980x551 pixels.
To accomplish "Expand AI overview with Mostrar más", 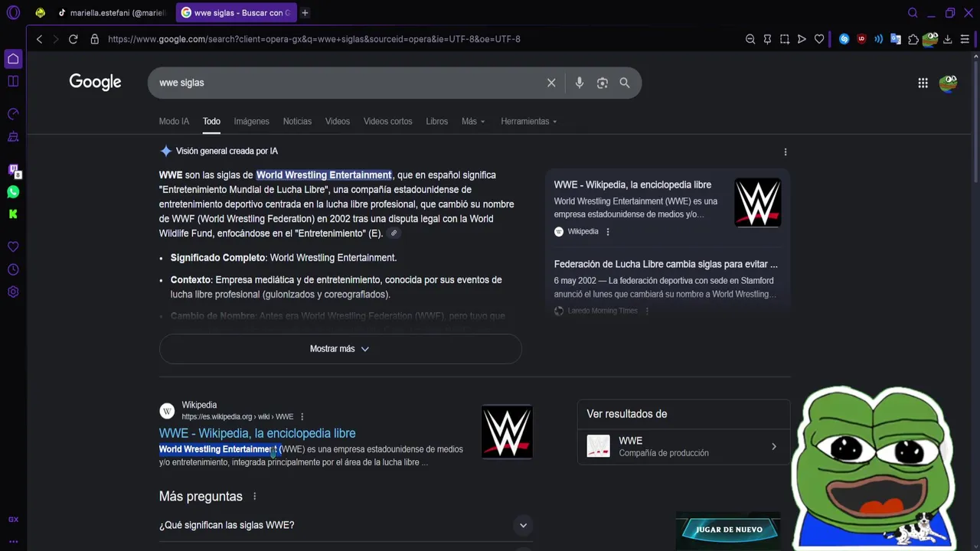I will coord(340,349).
